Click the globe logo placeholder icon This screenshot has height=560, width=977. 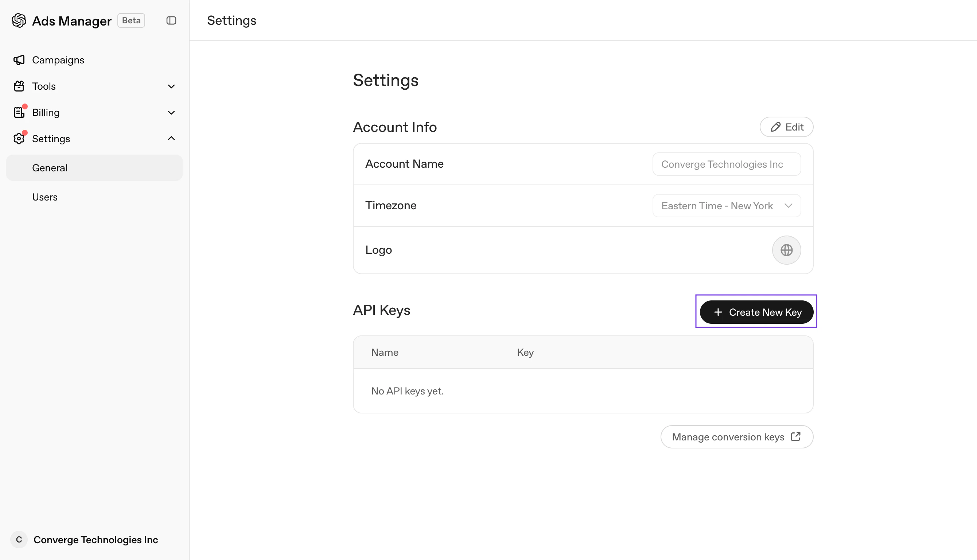[x=786, y=250]
